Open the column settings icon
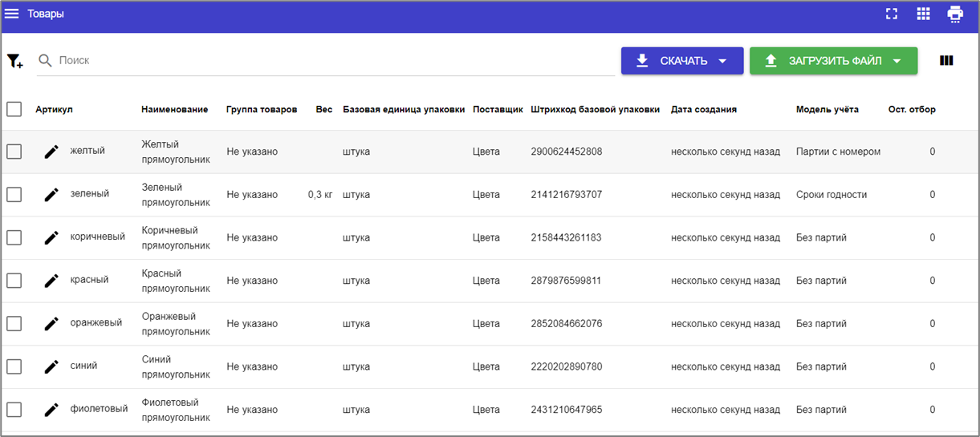The width and height of the screenshot is (980, 437). [946, 60]
